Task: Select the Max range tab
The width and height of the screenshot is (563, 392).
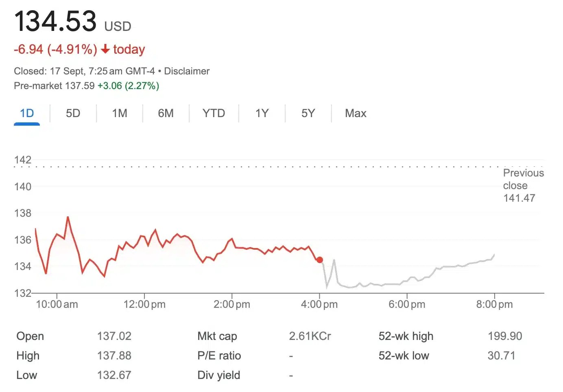Action: click(356, 113)
